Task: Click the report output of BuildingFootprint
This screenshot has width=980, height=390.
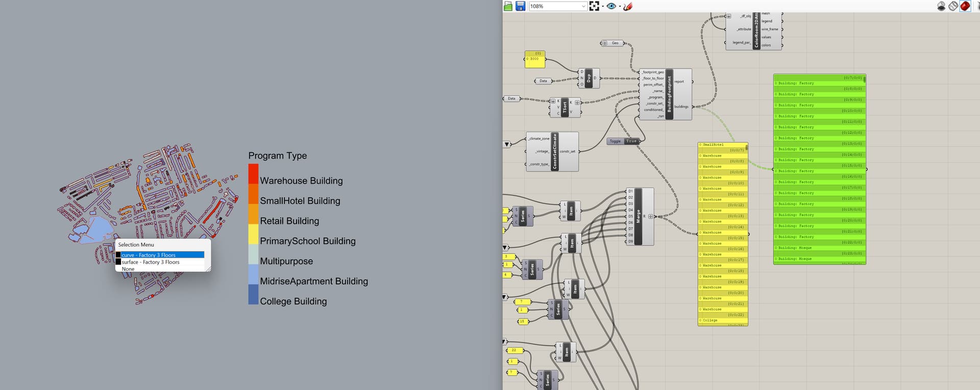Action: (x=679, y=82)
